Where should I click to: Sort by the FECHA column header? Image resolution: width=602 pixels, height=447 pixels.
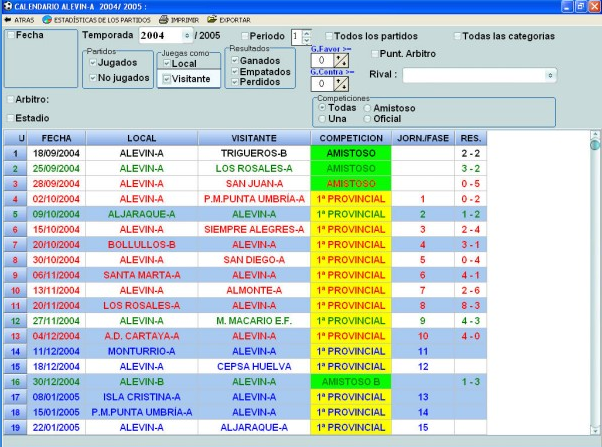click(56, 138)
